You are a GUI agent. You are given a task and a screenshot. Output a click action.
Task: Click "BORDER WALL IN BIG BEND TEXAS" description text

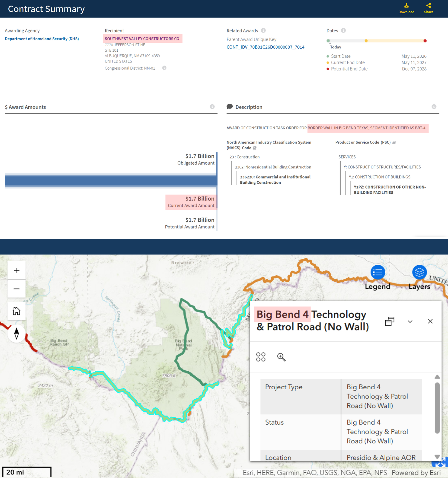pos(338,128)
